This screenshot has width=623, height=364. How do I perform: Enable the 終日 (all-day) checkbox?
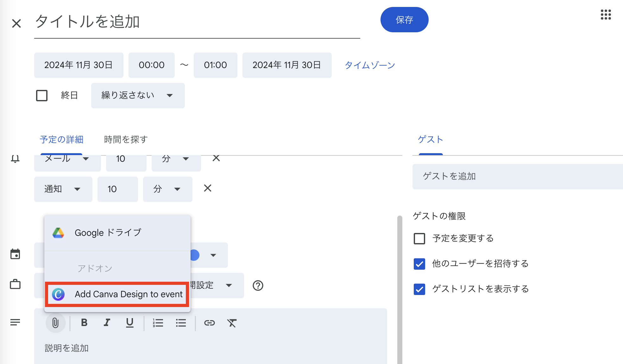coord(41,95)
